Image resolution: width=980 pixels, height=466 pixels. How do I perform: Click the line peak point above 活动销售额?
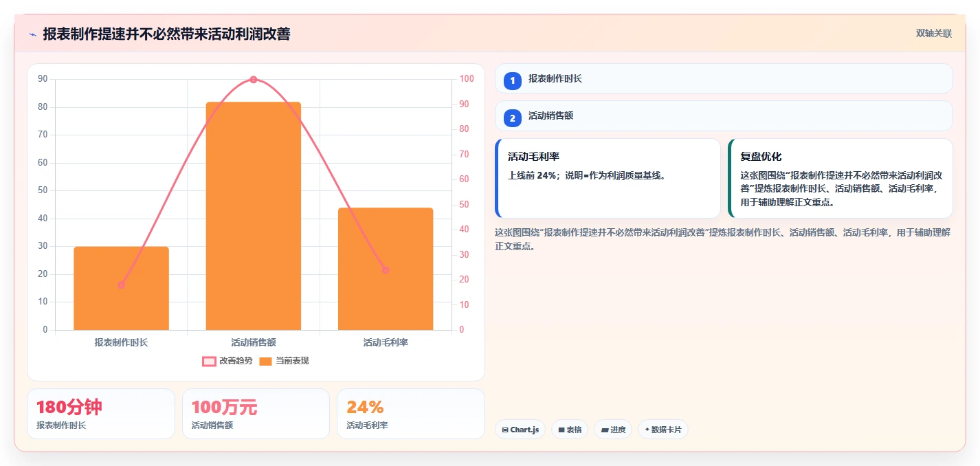(x=254, y=80)
